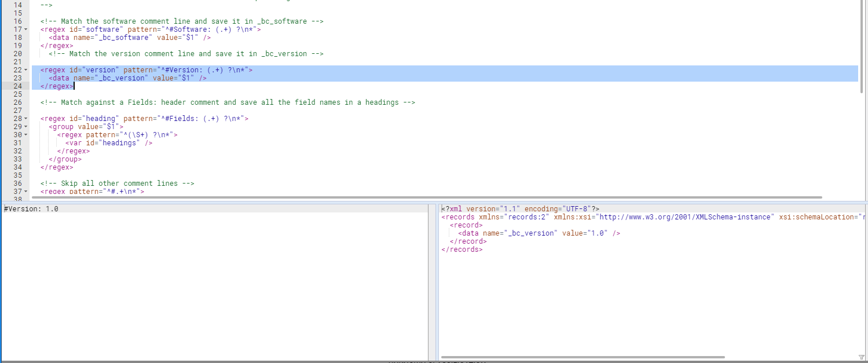868x363 pixels.
Task: Click line number 18 in the gutter
Action: point(17,38)
